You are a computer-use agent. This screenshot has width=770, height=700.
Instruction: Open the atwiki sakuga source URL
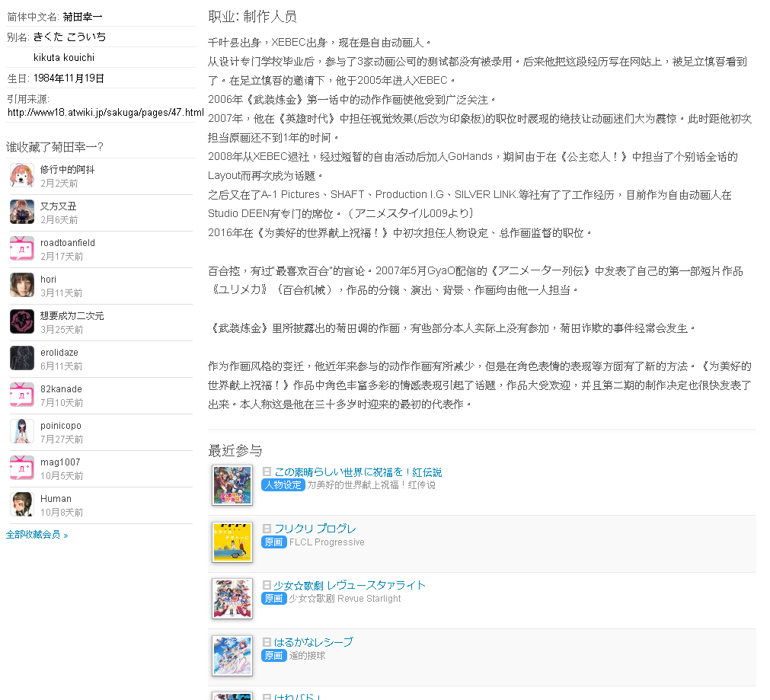[x=105, y=113]
